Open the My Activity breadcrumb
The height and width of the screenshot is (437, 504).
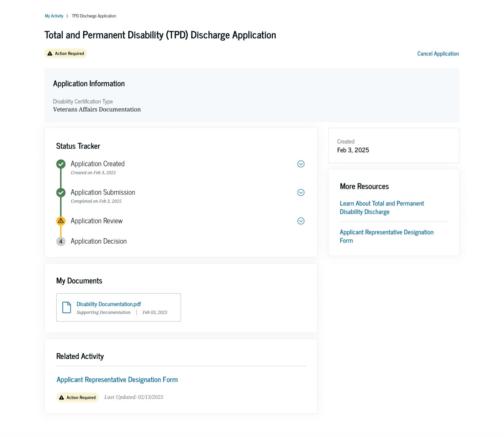tap(54, 16)
